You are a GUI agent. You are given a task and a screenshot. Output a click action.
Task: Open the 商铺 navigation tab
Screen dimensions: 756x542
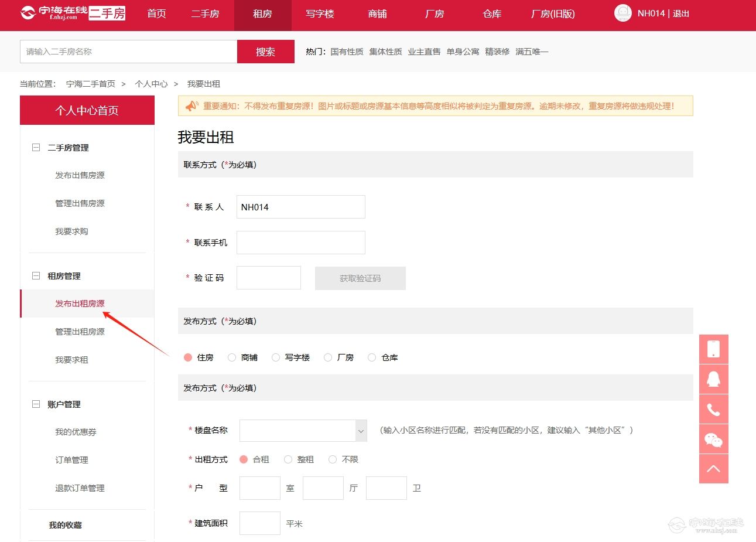tap(377, 13)
